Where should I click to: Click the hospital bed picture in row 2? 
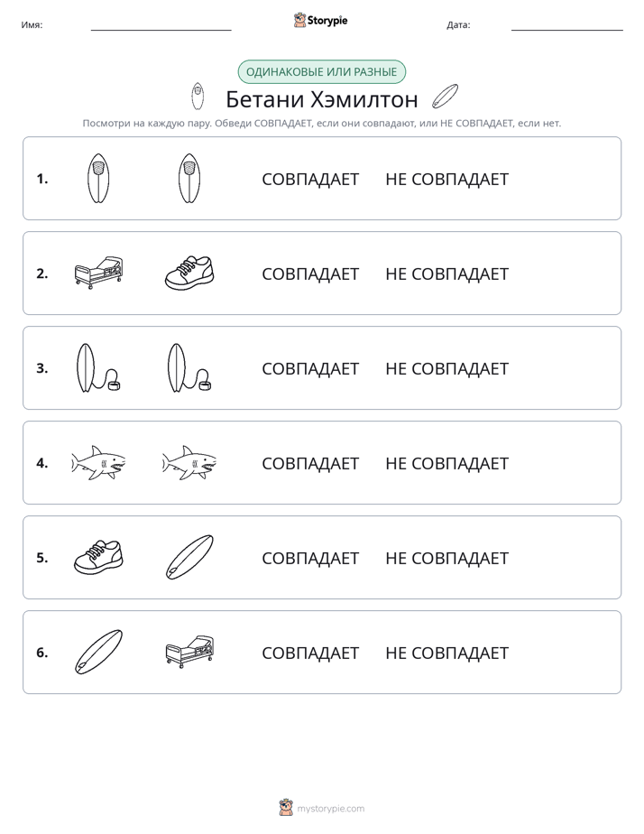coord(98,273)
